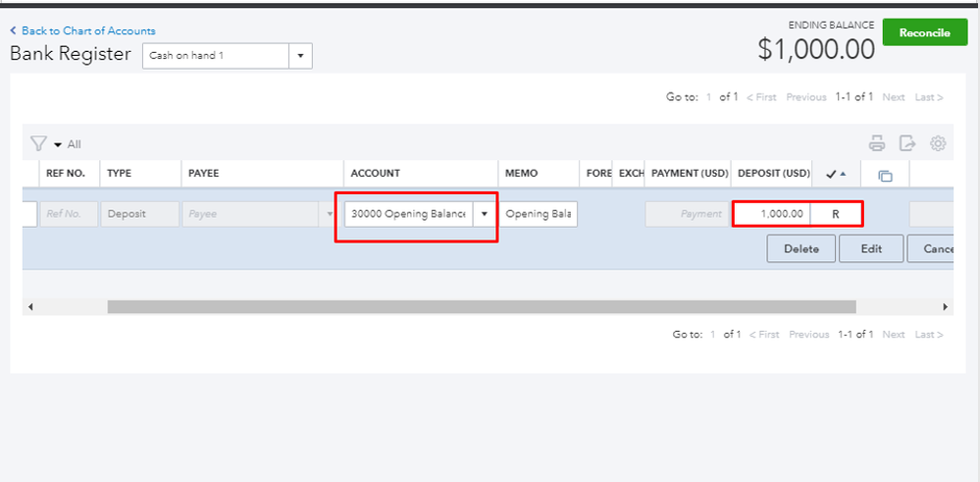Click the bottom Go to page number

[x=712, y=335]
